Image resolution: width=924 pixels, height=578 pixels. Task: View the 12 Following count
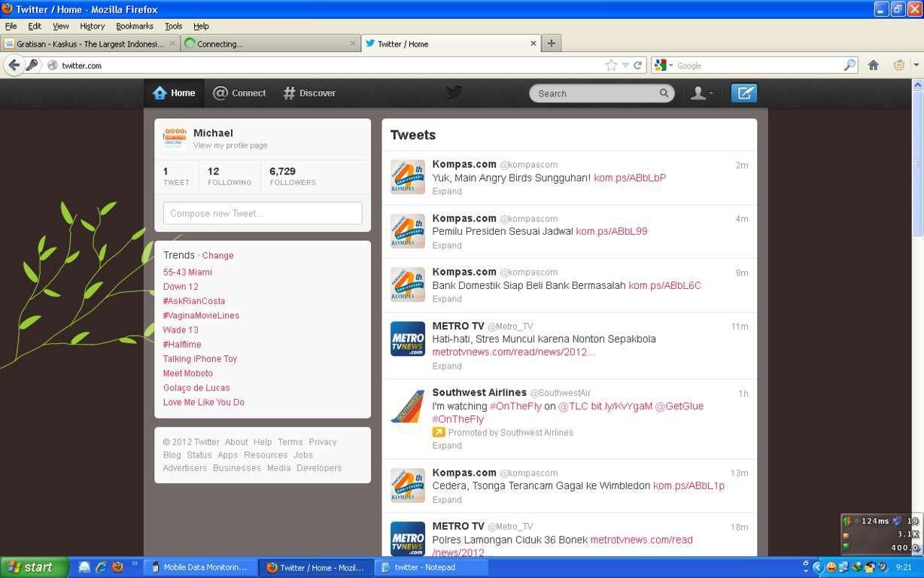tap(229, 176)
